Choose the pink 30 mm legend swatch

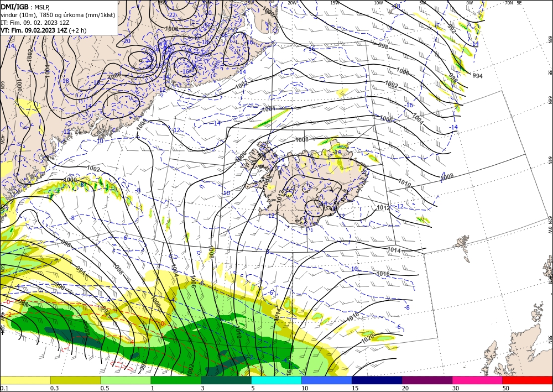pyautogui.click(x=478, y=380)
